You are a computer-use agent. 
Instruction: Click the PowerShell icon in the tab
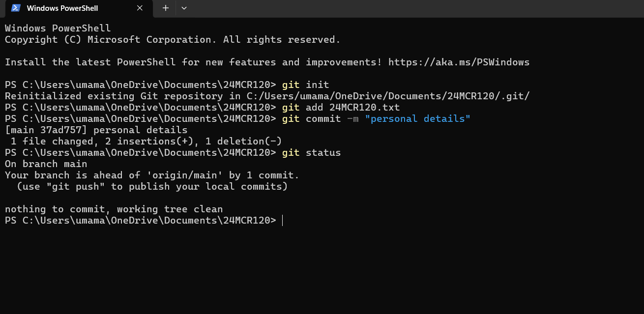pos(16,8)
